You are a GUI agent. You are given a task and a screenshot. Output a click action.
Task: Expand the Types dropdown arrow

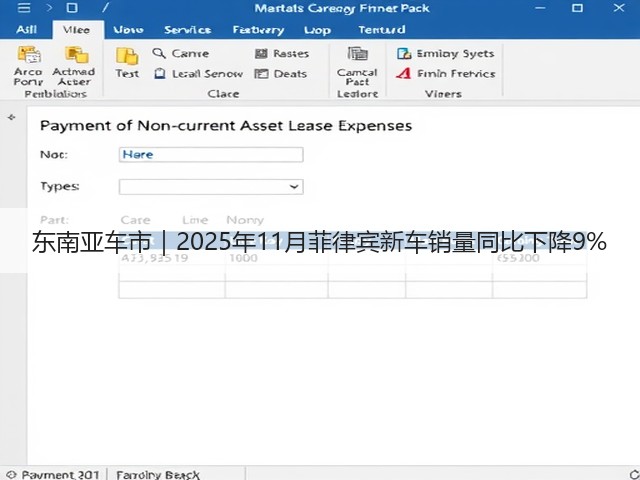tap(293, 187)
